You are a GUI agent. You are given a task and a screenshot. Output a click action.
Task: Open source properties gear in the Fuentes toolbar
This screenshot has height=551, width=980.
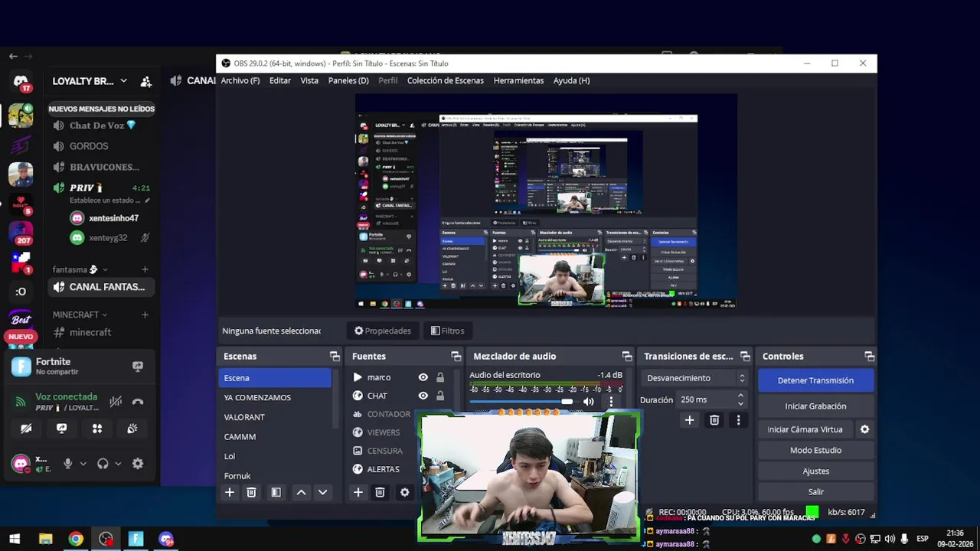(x=405, y=493)
